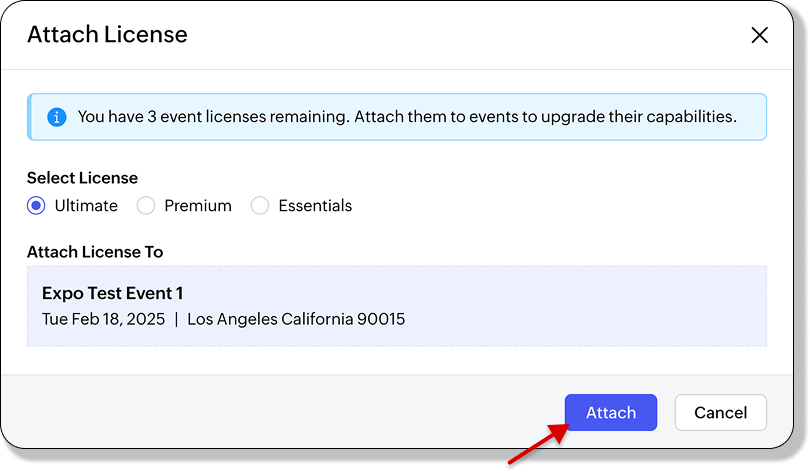Viewport: 810px width, 473px height.
Task: Click the licenses remaining banner message
Action: click(407, 117)
